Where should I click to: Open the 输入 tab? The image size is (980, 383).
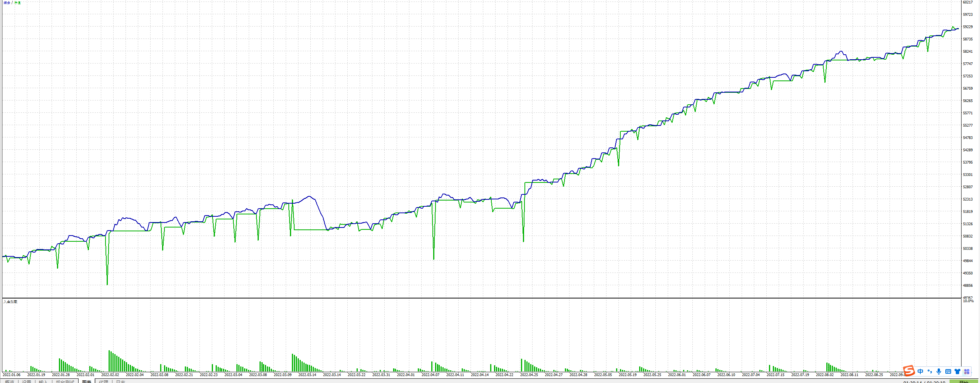(43, 381)
